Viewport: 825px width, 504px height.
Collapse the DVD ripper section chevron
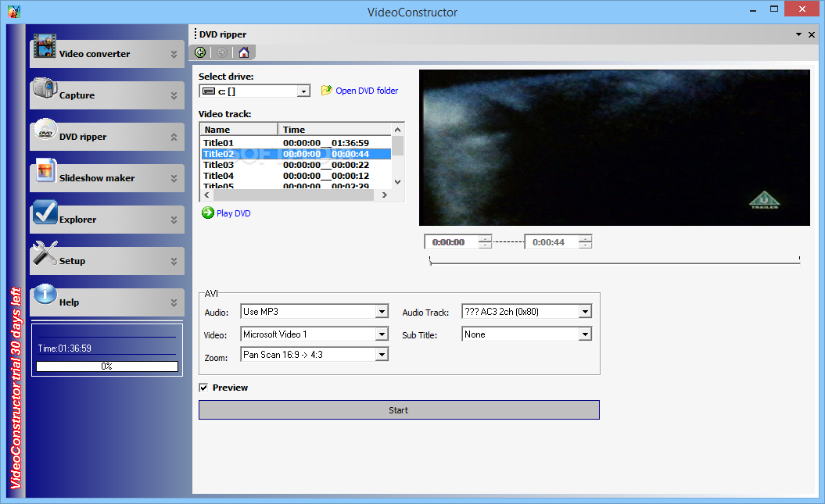(x=174, y=137)
